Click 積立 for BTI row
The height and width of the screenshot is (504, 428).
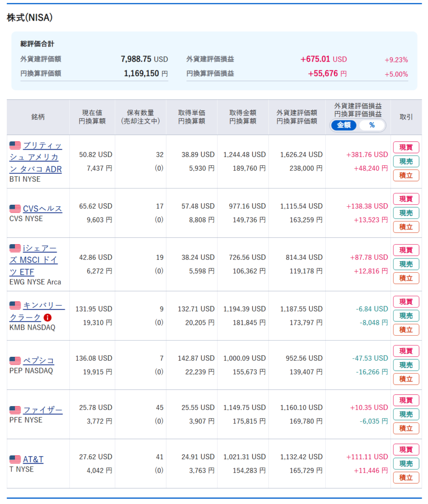click(x=406, y=176)
